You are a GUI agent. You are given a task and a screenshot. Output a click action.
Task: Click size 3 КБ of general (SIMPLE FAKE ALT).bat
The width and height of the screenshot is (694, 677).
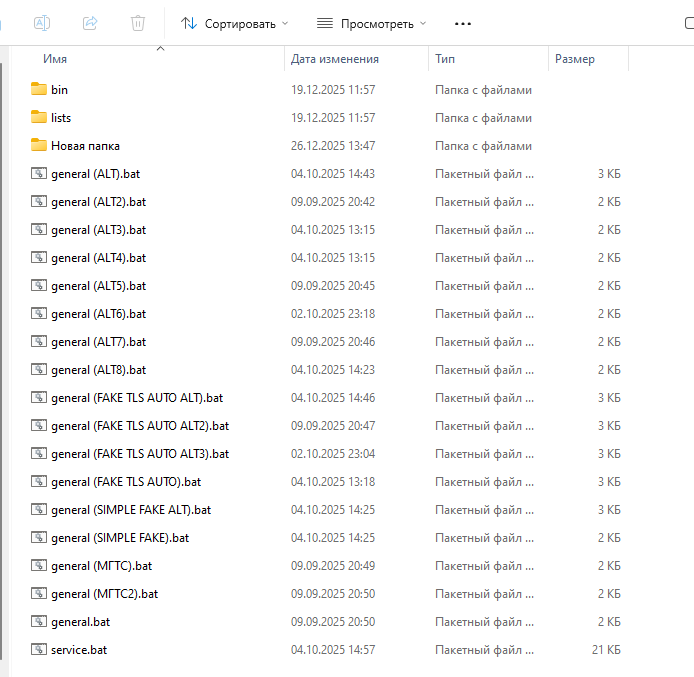[x=609, y=510]
